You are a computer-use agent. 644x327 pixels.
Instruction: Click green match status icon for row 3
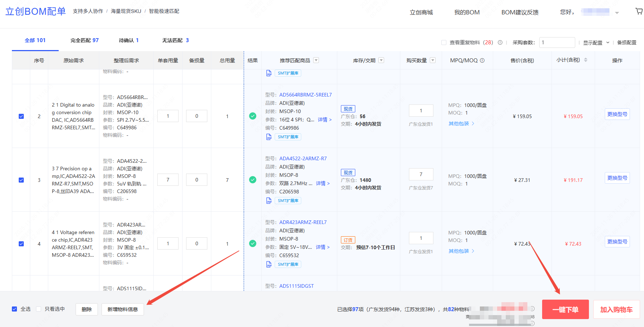253,180
